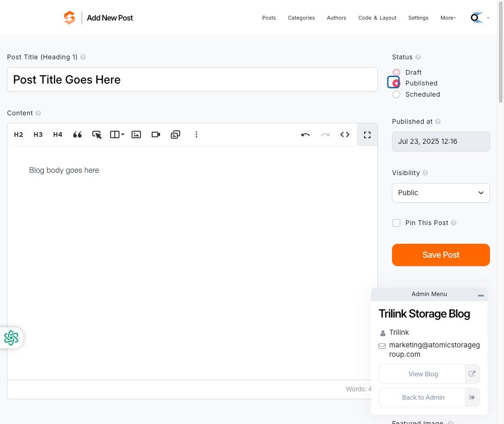The height and width of the screenshot is (424, 504).
Task: Open the Visibility dropdown set to Public
Action: pyautogui.click(x=441, y=193)
